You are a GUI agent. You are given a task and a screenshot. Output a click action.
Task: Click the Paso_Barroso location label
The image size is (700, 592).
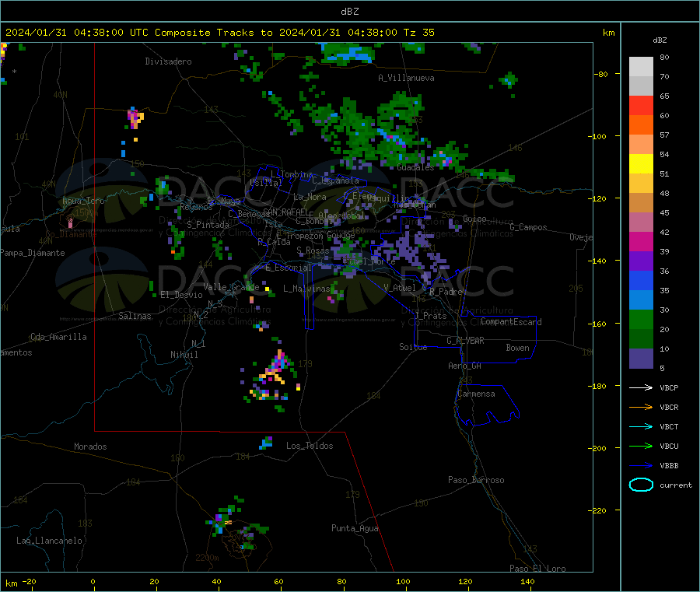[x=476, y=481]
